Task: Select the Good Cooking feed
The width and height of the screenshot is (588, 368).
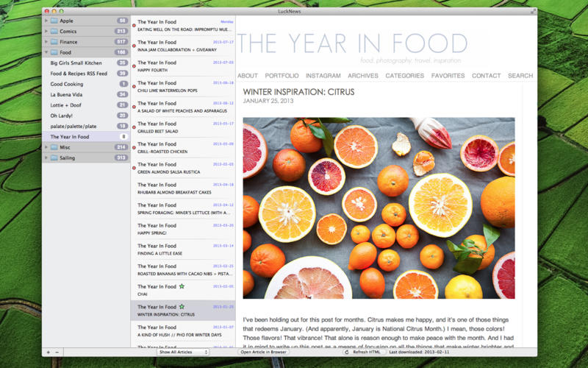Action: point(67,84)
